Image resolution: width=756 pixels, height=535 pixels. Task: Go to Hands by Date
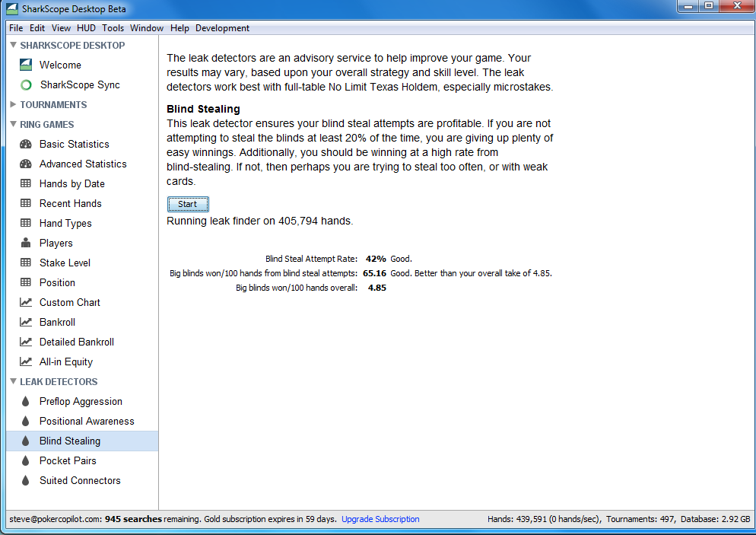pos(71,184)
